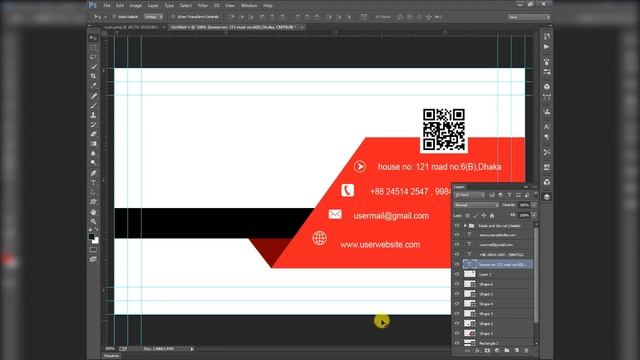Select the Quick Selection tool
The height and width of the screenshot is (360, 640).
[x=93, y=67]
